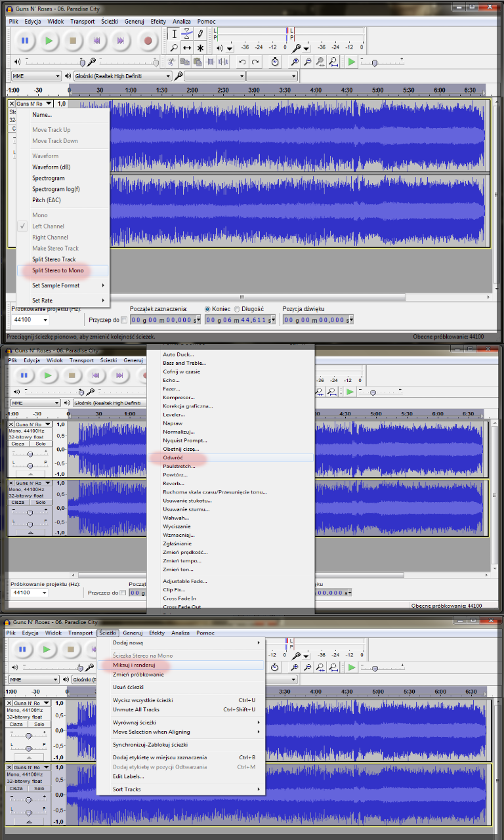504x840 pixels.
Task: Click Skip to Start in top window
Action: [x=97, y=41]
